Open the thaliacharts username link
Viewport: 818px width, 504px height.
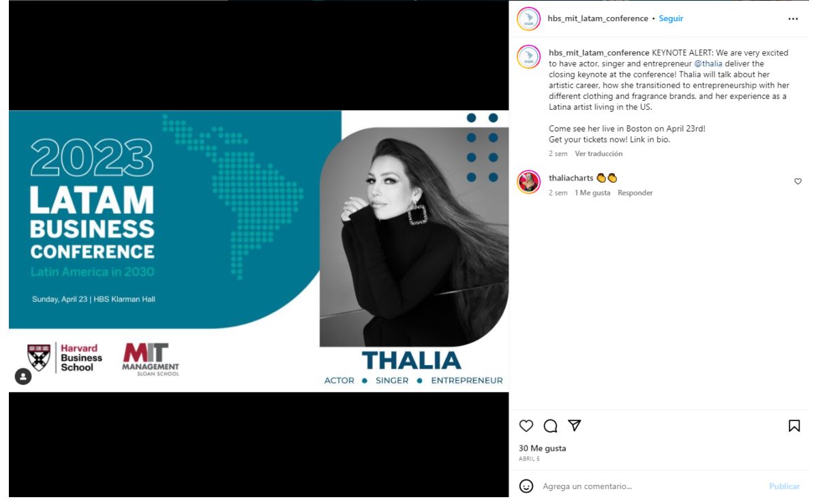tap(571, 178)
